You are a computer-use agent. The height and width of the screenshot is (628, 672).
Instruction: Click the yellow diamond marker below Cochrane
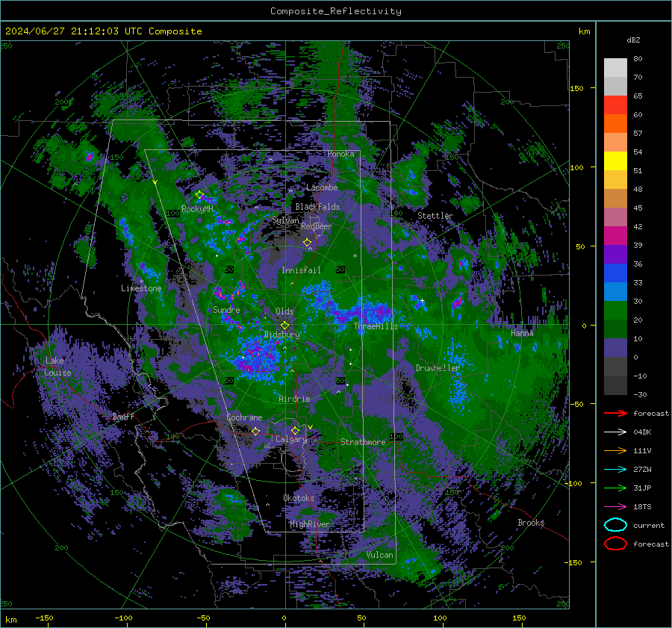(x=255, y=431)
